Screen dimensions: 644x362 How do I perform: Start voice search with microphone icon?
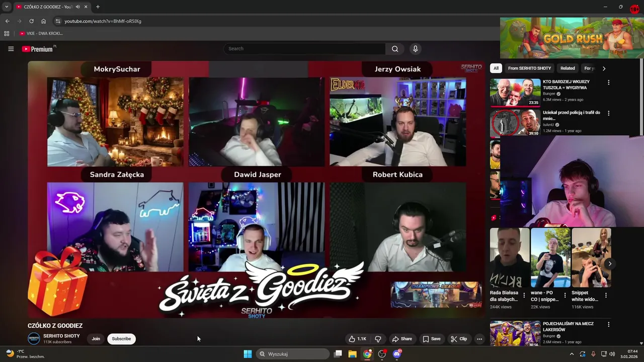point(415,49)
